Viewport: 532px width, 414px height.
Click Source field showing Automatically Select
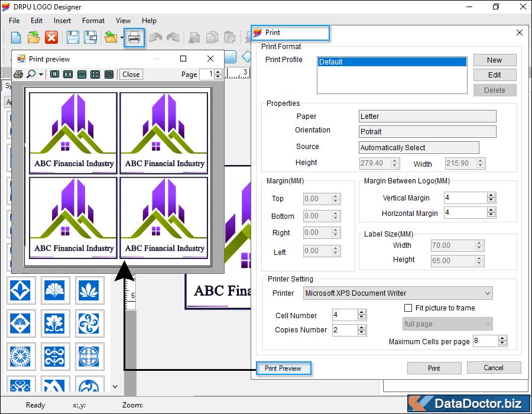point(419,148)
